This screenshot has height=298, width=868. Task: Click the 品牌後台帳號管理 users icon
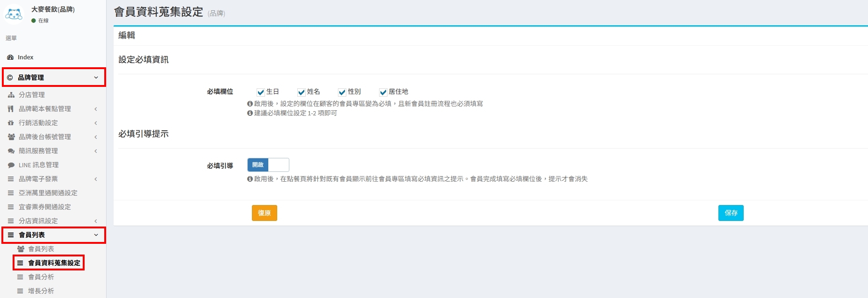[x=11, y=137]
